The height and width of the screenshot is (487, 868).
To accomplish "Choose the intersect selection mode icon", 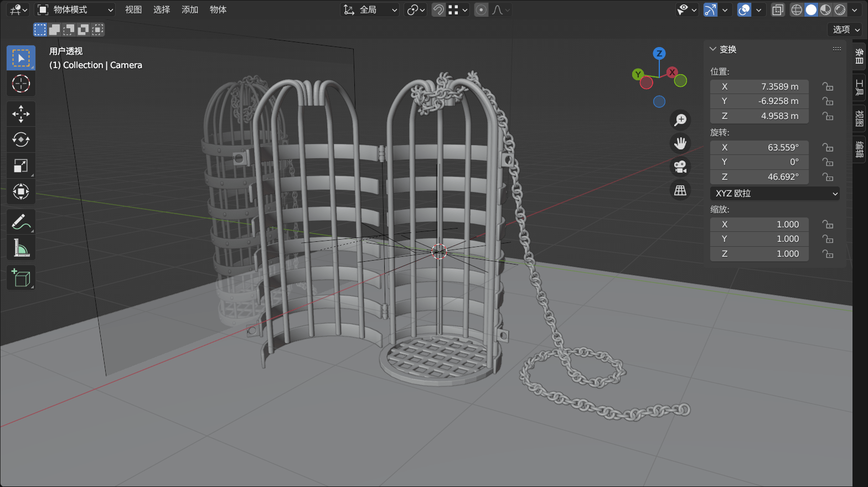I will 97,29.
